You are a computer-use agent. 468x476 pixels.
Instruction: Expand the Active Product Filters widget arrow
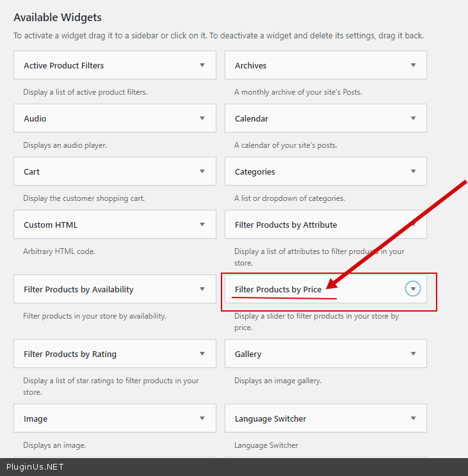(x=202, y=65)
